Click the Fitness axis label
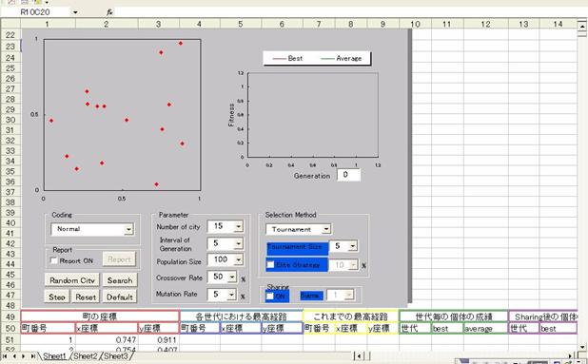This screenshot has width=588, height=364. [231, 115]
